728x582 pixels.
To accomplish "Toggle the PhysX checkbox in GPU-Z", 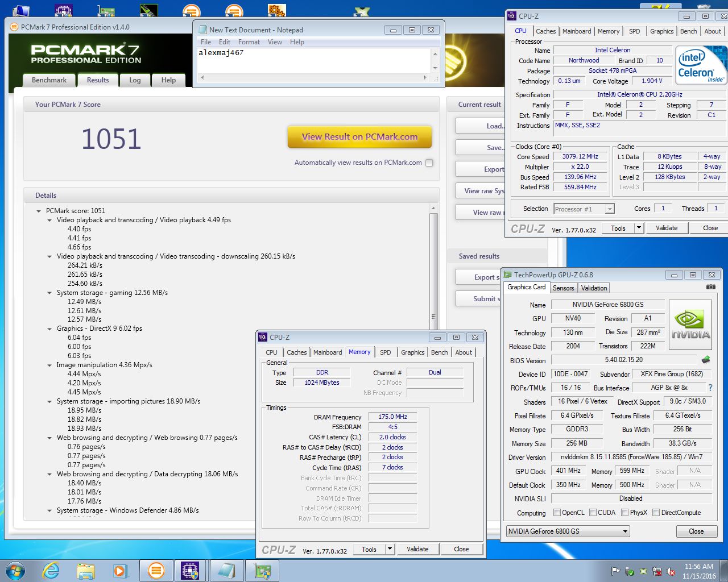I will pos(625,513).
